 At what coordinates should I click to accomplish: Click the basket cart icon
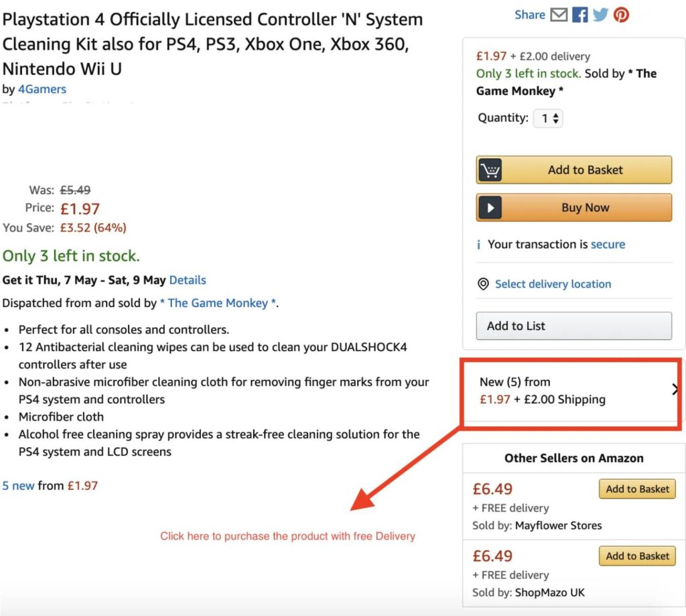click(490, 170)
